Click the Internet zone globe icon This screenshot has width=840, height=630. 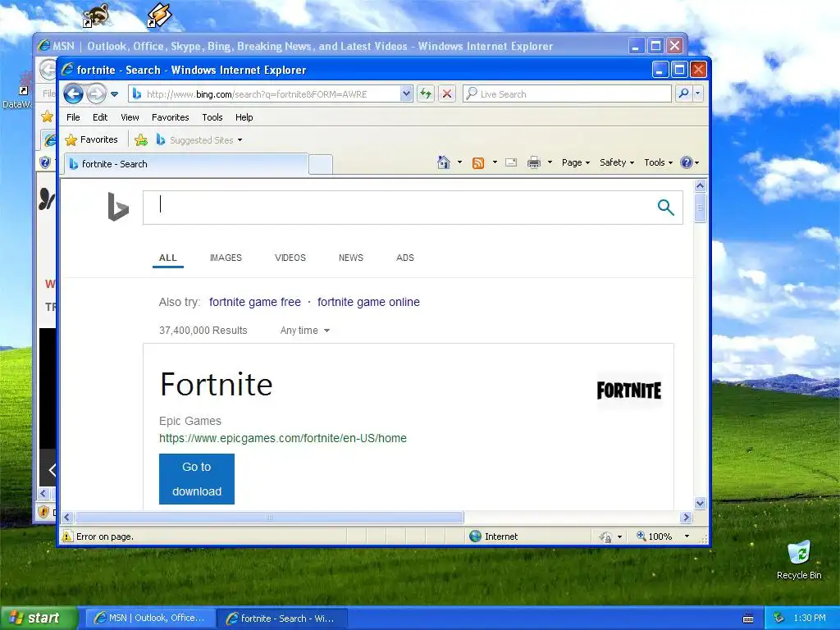click(x=475, y=536)
